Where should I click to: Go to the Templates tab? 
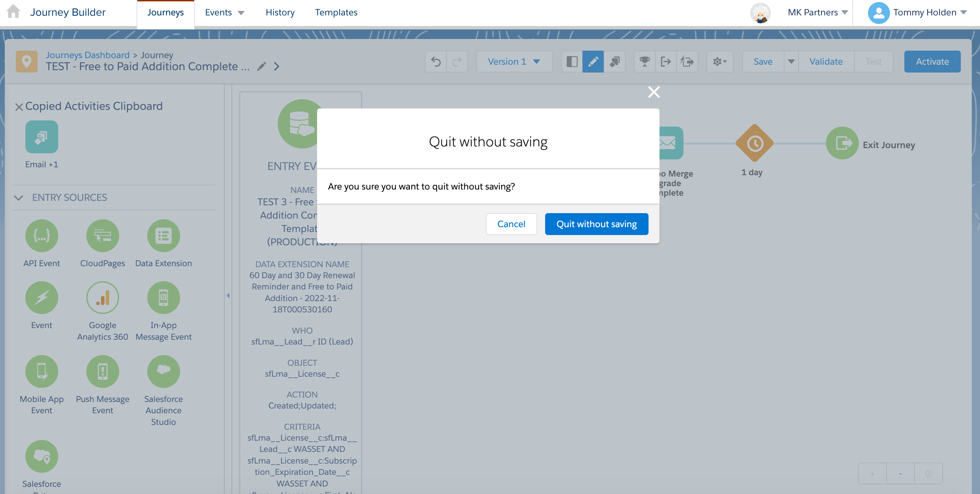[x=336, y=13]
